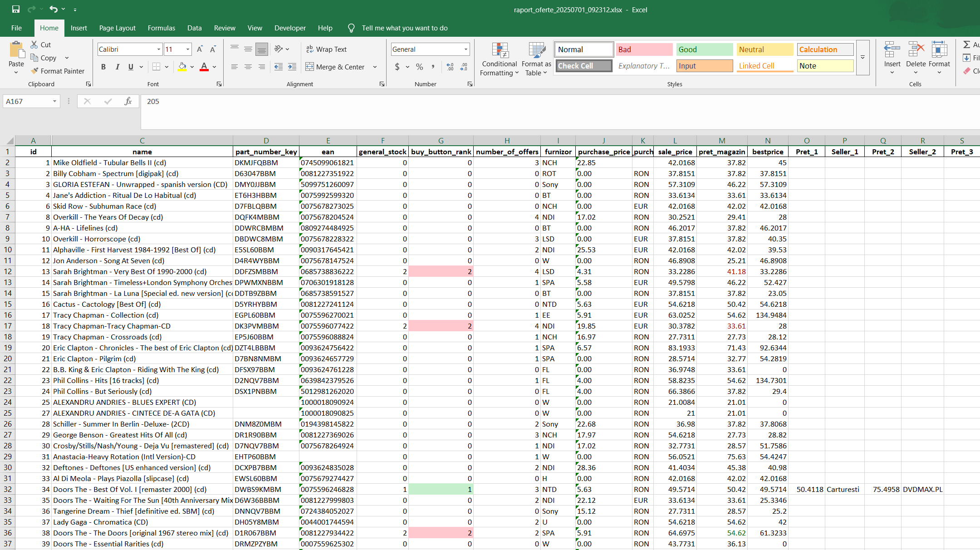Expand Copy dropdown arrow
This screenshot has width=980, height=550.
pyautogui.click(x=67, y=58)
